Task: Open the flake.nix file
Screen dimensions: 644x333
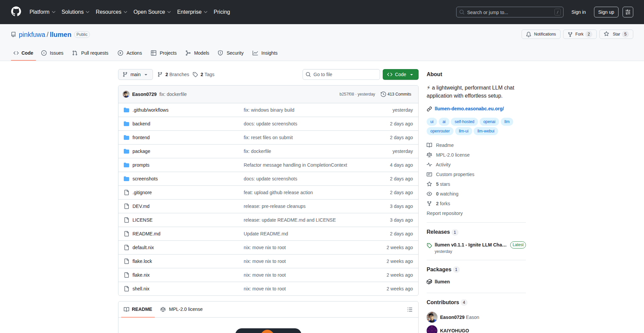Action: tap(141, 275)
